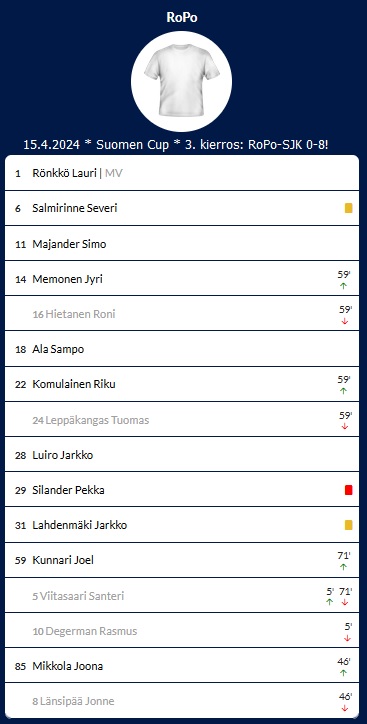Click the RoPo team name heading
Image resolution: width=367 pixels, height=724 pixels.
[x=182, y=17]
